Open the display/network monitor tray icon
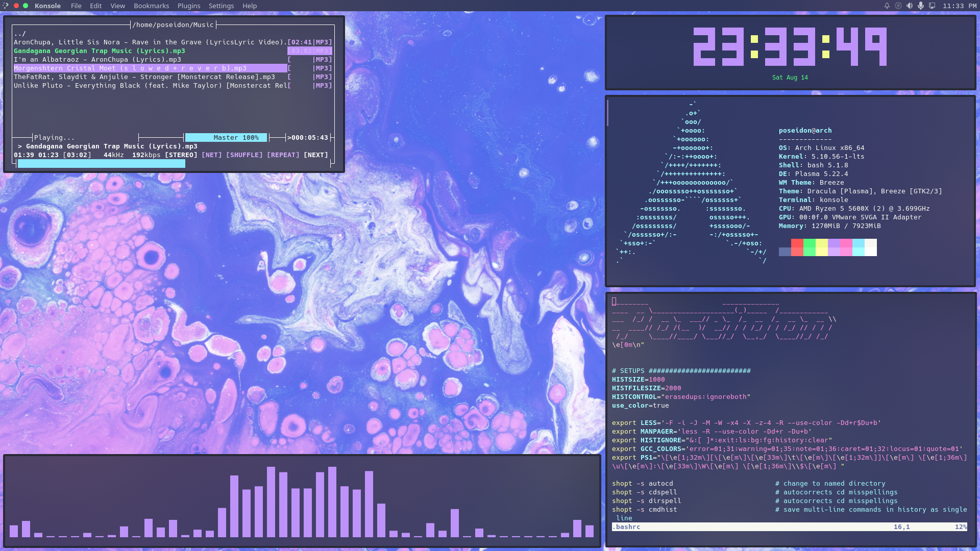Screen dimensions: 980x551 [932, 6]
